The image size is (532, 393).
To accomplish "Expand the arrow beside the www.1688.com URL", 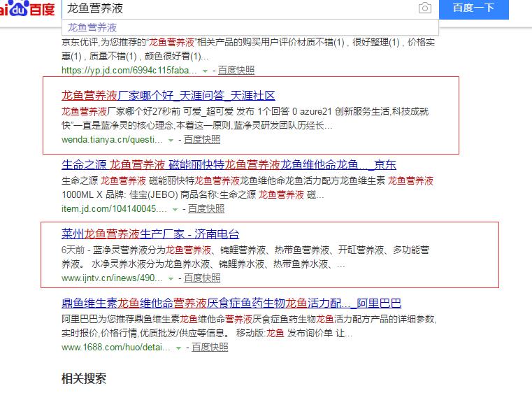I will [x=178, y=347].
